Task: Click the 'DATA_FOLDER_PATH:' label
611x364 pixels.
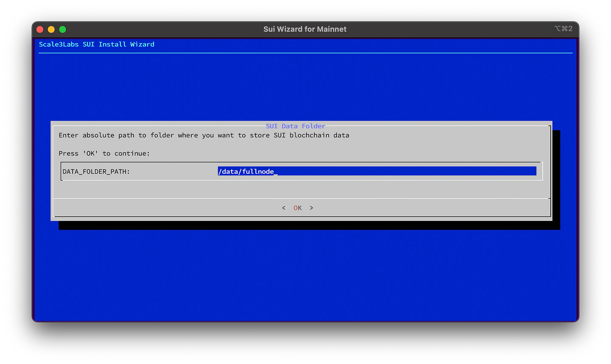Action: click(x=96, y=172)
